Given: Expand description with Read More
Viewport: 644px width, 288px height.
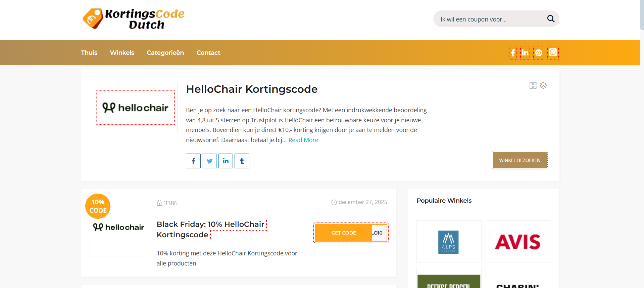Looking at the screenshot, I should pos(303,140).
